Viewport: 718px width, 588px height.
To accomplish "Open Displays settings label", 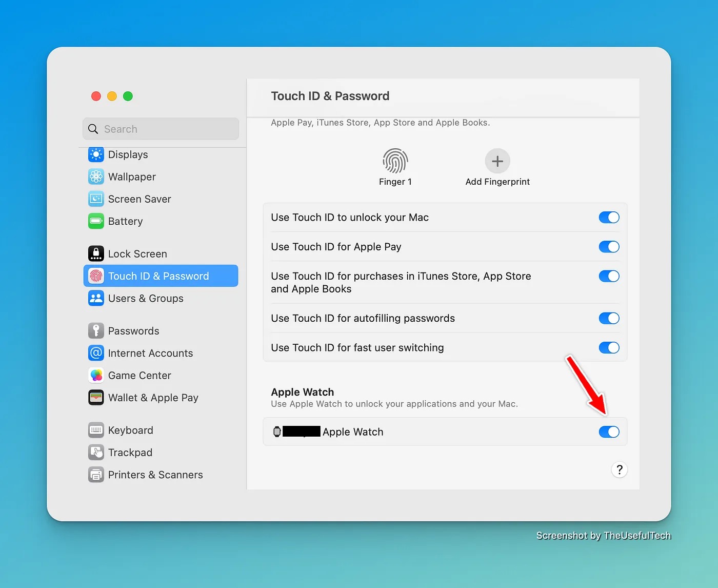I will point(128,154).
